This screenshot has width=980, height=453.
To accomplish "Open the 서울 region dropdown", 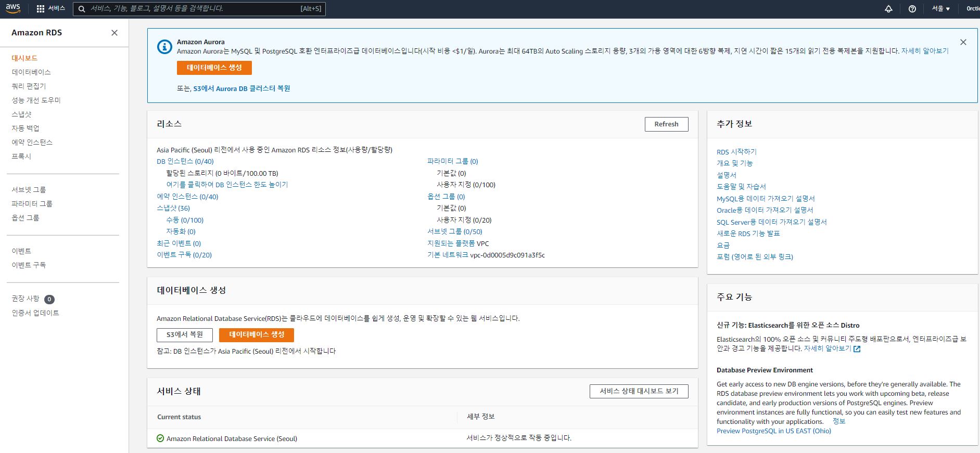I will (941, 9).
